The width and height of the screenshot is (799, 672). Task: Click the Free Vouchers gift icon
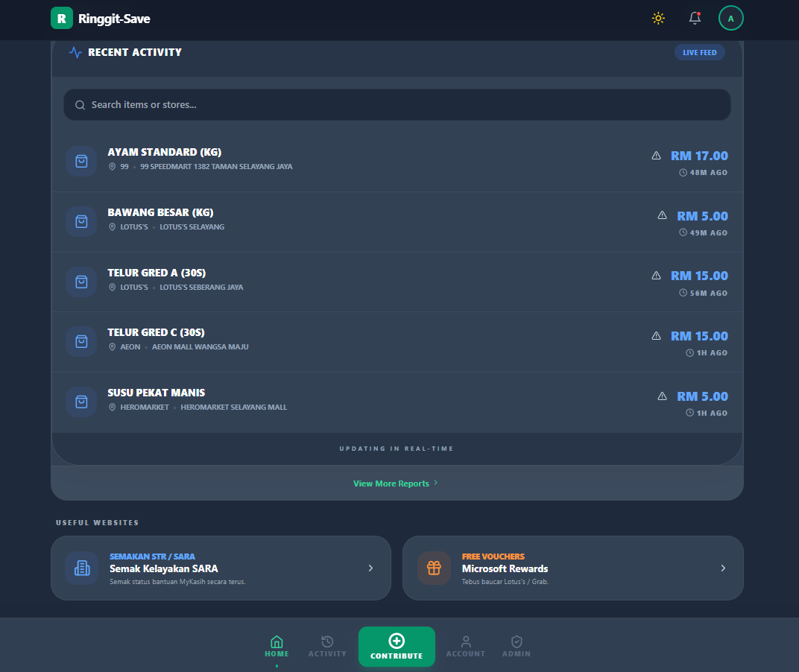434,568
